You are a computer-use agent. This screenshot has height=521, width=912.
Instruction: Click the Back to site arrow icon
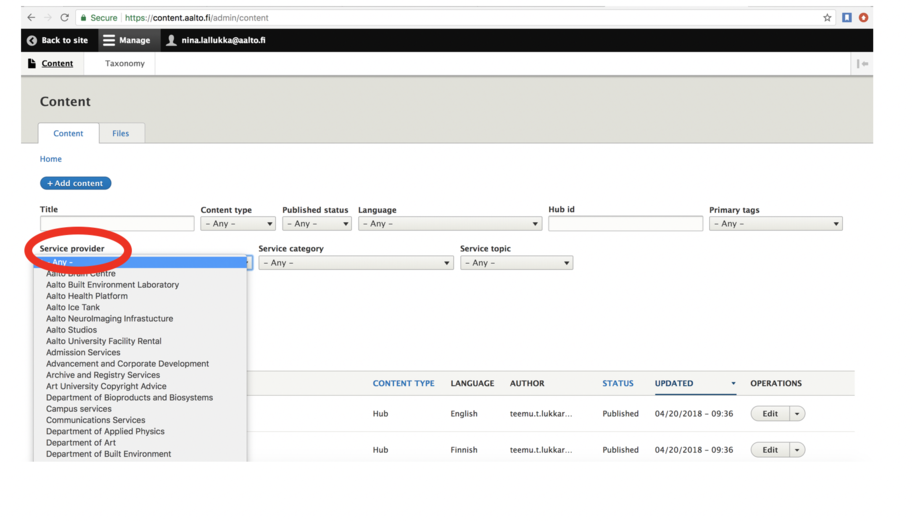click(x=32, y=40)
